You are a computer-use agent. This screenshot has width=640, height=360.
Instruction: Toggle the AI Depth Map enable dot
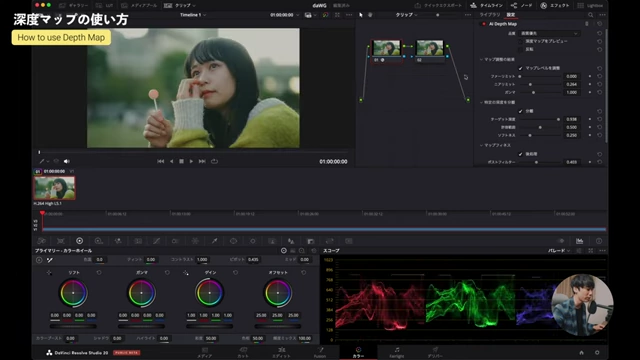(484, 24)
